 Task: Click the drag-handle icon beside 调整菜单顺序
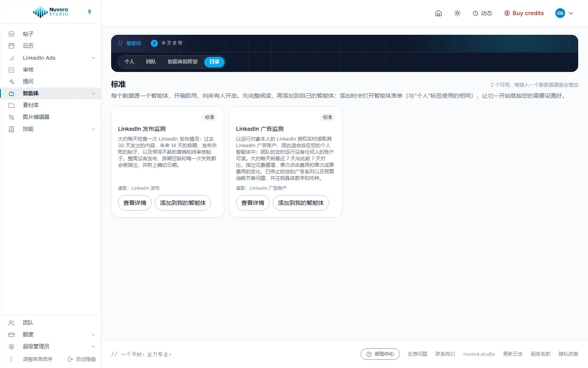(x=11, y=359)
